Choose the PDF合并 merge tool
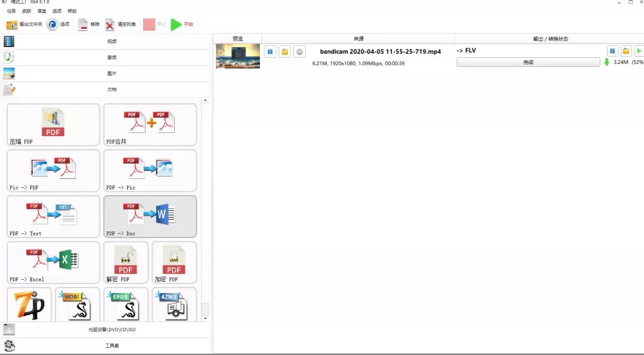The image size is (644, 355). tap(150, 125)
